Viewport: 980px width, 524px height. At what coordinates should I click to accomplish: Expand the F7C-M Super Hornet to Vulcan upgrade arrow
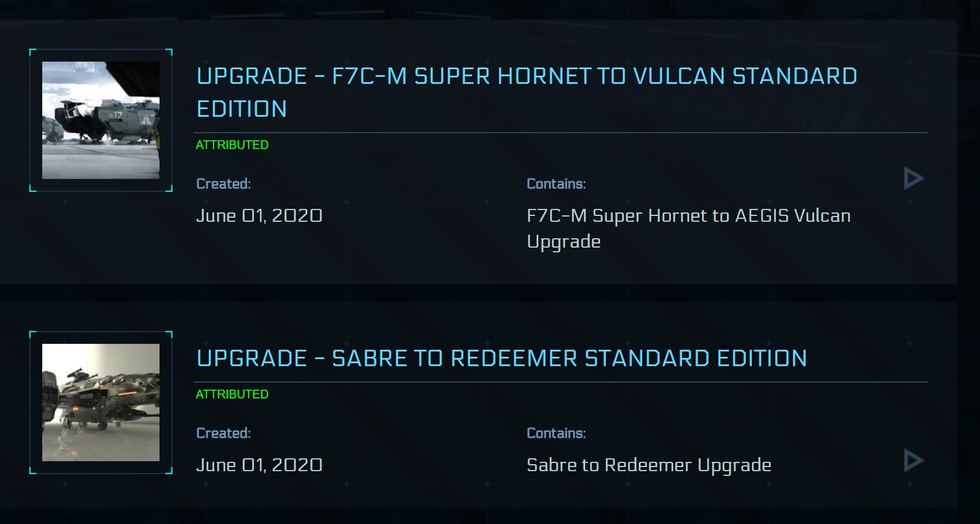click(x=914, y=178)
